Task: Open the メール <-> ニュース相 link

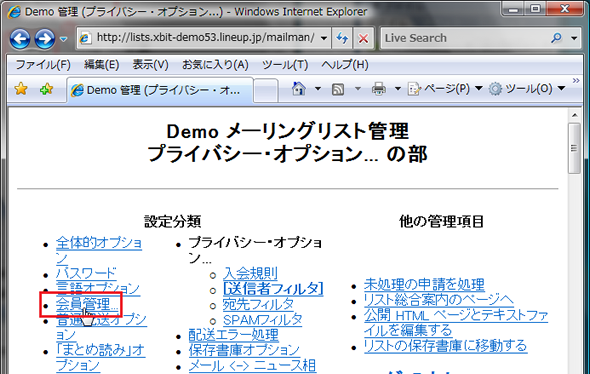Action: tap(252, 366)
